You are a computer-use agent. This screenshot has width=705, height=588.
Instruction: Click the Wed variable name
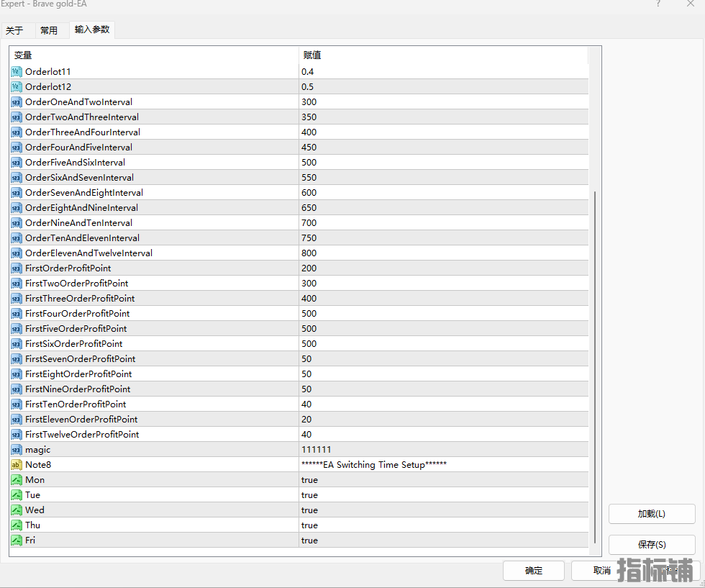35,510
